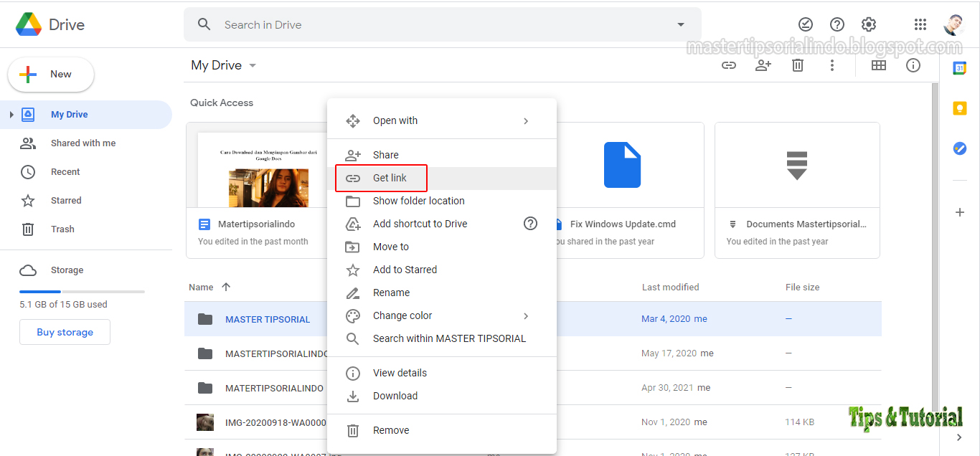Open the Google Apps grid launcher
Screen dimensions: 980x456
click(x=920, y=24)
